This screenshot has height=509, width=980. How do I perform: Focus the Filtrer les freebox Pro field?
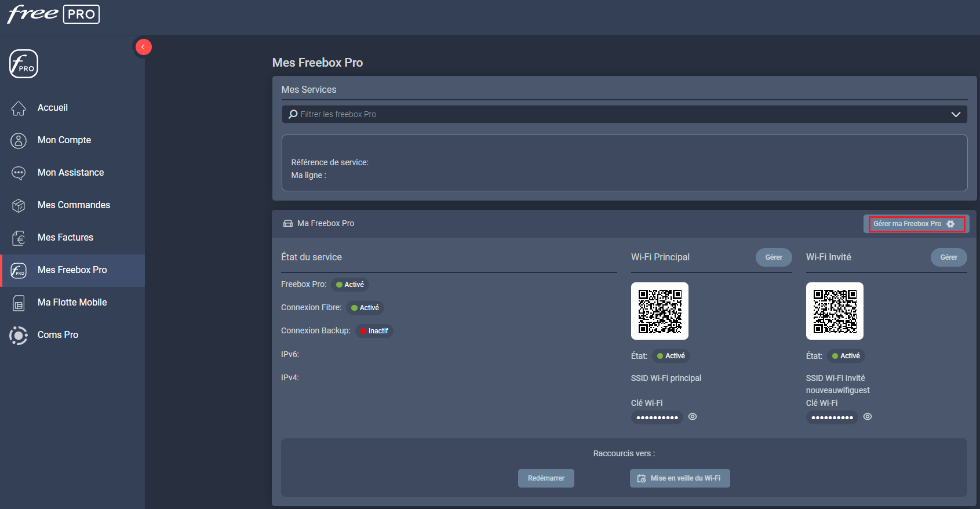[624, 114]
